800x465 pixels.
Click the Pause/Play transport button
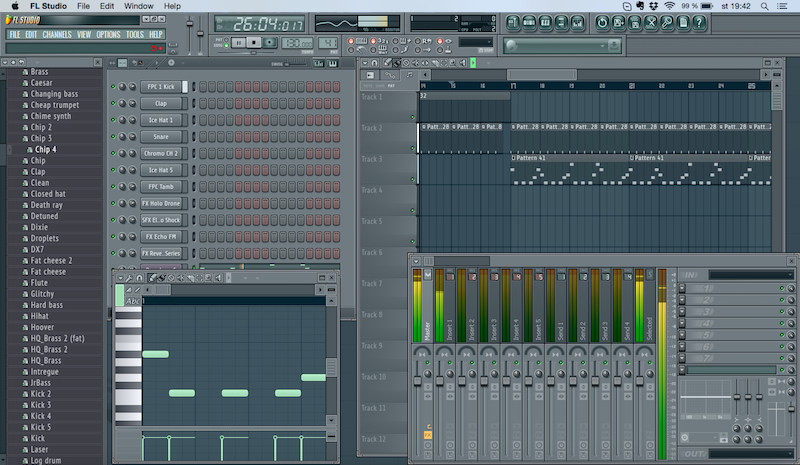(x=239, y=42)
